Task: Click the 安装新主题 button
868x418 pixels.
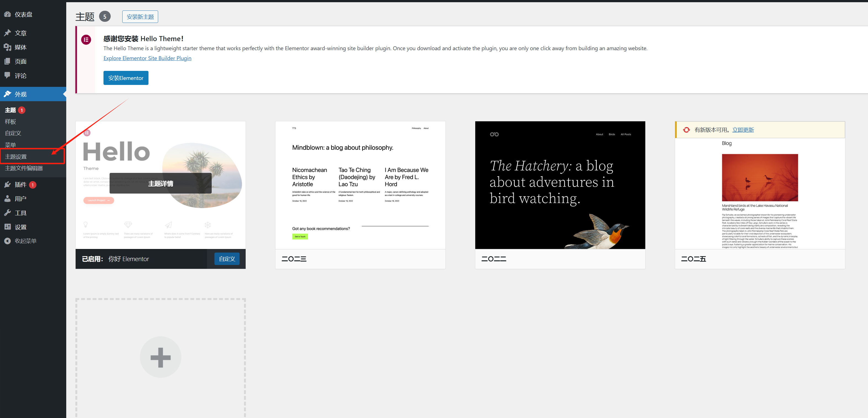Action: point(140,17)
